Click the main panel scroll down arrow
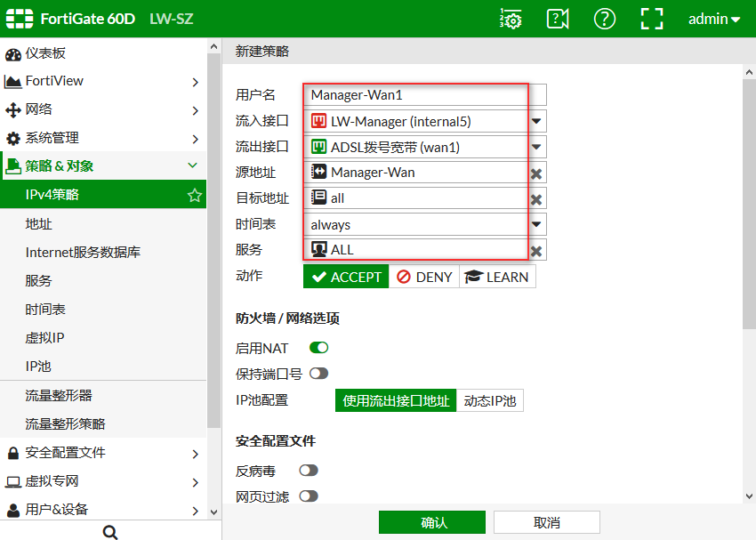 coord(749,496)
